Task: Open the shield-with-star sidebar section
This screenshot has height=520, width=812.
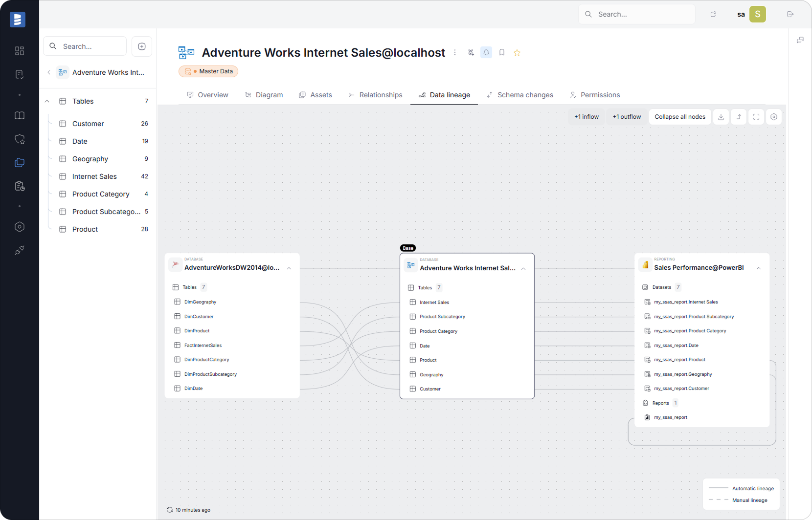Action: 20,139
